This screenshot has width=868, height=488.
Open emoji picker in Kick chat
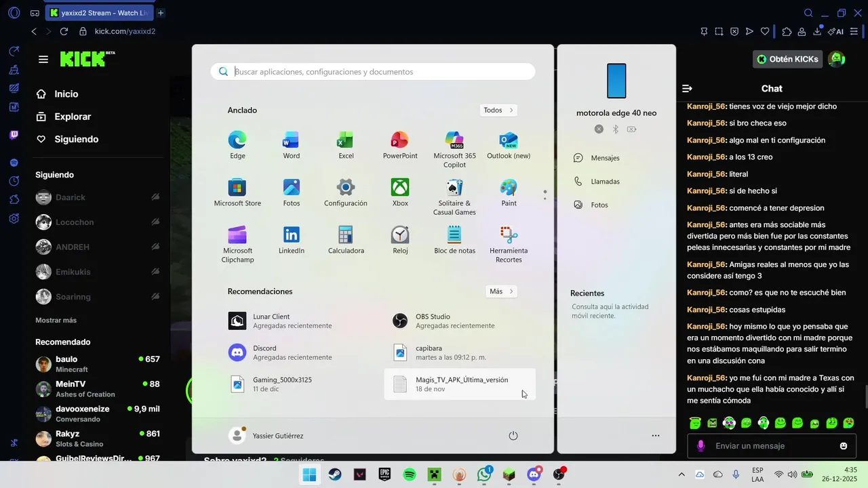click(844, 446)
